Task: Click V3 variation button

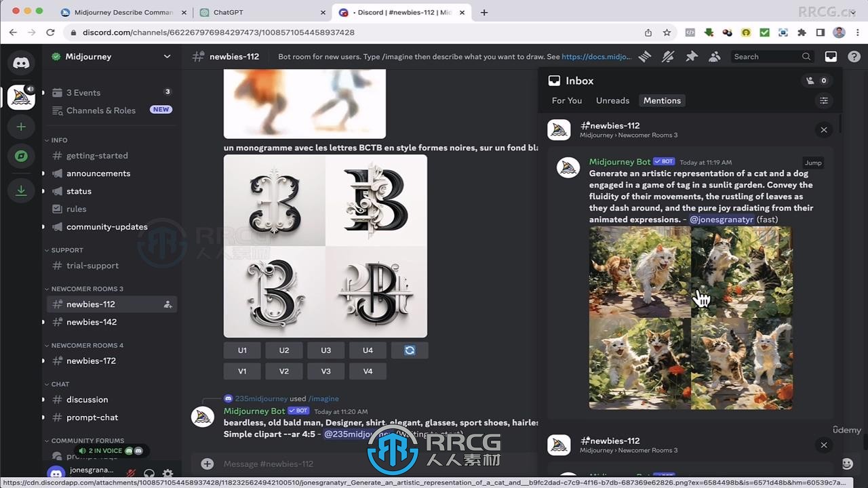Action: 326,371
